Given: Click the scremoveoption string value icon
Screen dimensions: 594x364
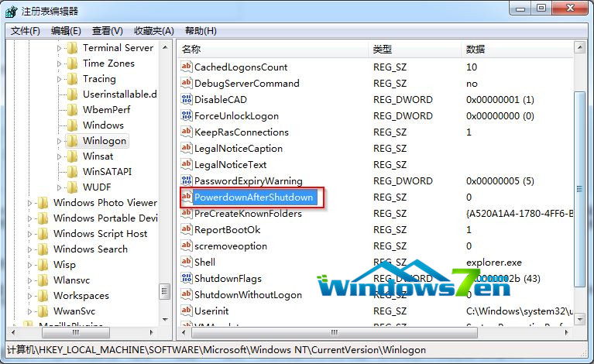Looking at the screenshot, I should click(187, 246).
